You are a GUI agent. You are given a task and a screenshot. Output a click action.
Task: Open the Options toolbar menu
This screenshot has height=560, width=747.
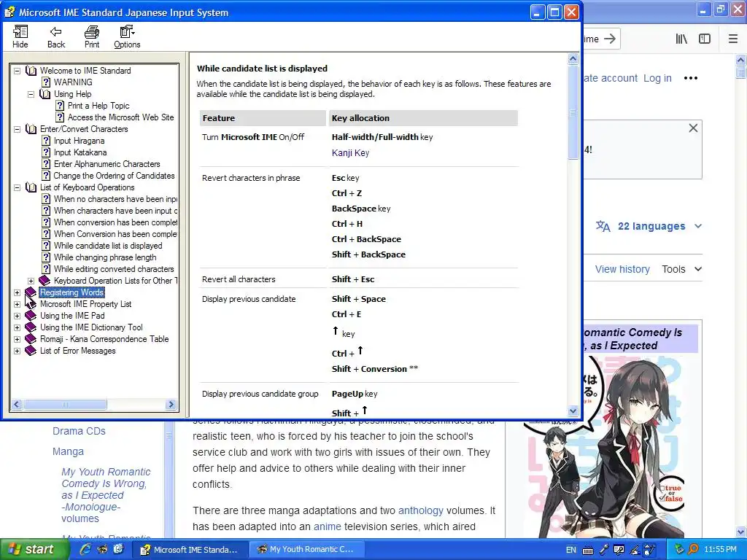[127, 37]
